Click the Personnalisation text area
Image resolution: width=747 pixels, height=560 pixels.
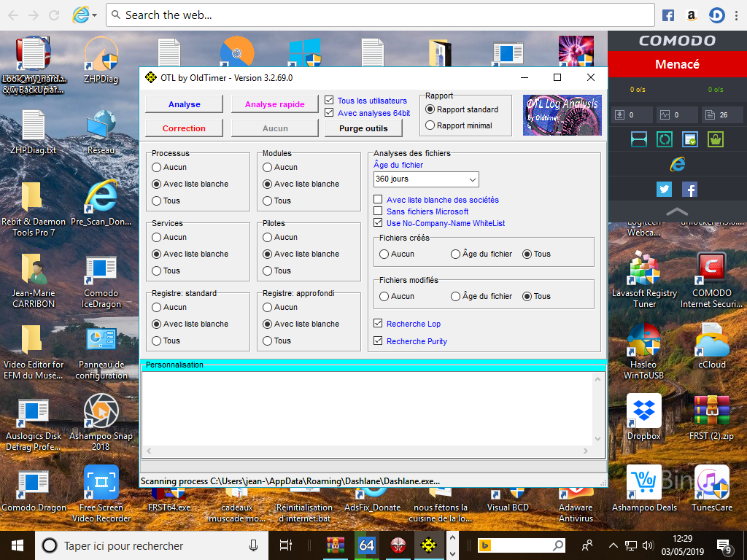(x=368, y=408)
